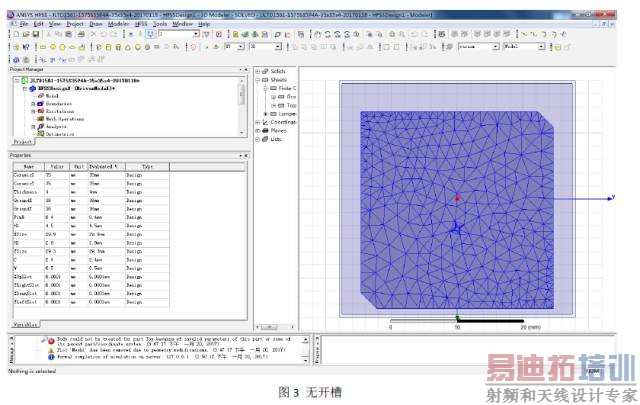This screenshot has height=405, width=640.
Task: Open the Model dropdown in toolbar
Action: [541, 47]
